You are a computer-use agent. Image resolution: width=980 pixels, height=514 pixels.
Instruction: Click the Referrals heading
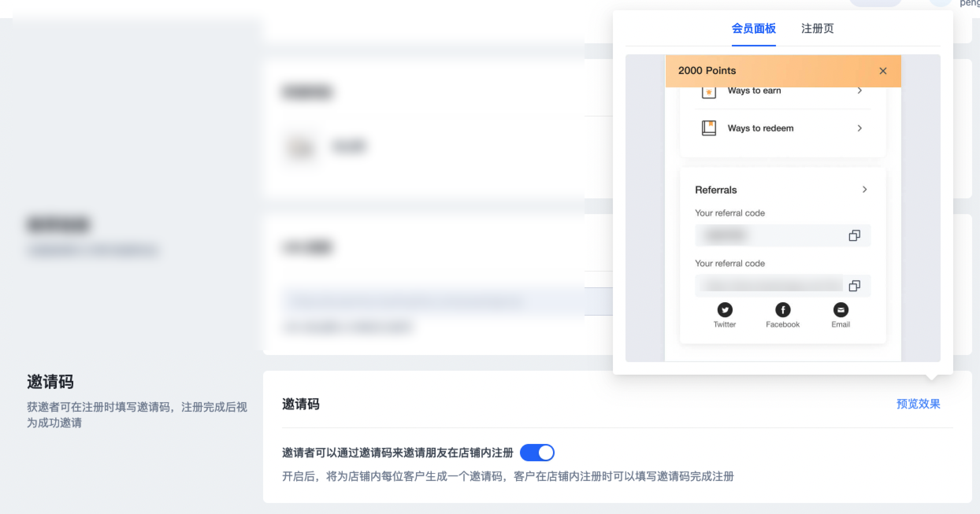(x=716, y=190)
